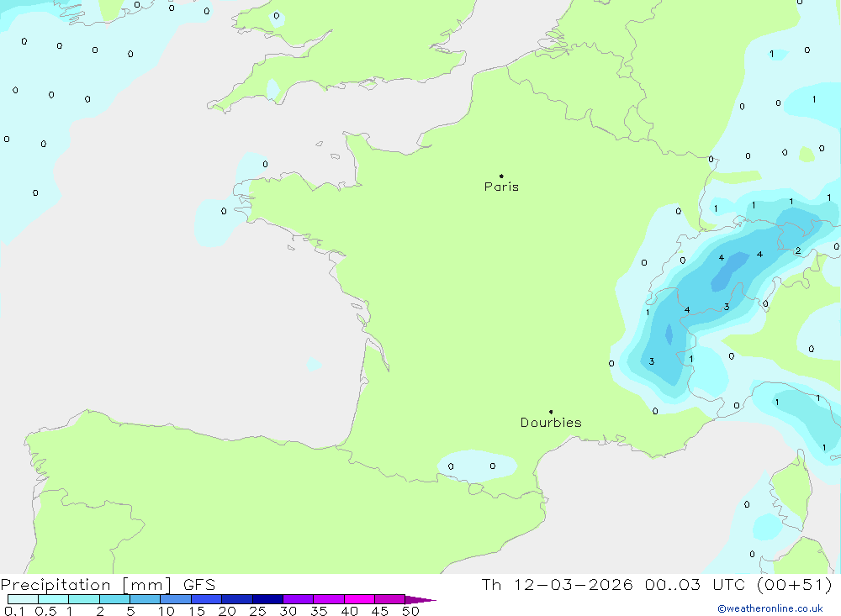Click the 'Precipitation [mm]' title text
This screenshot has width=841, height=616.
pos(86,584)
